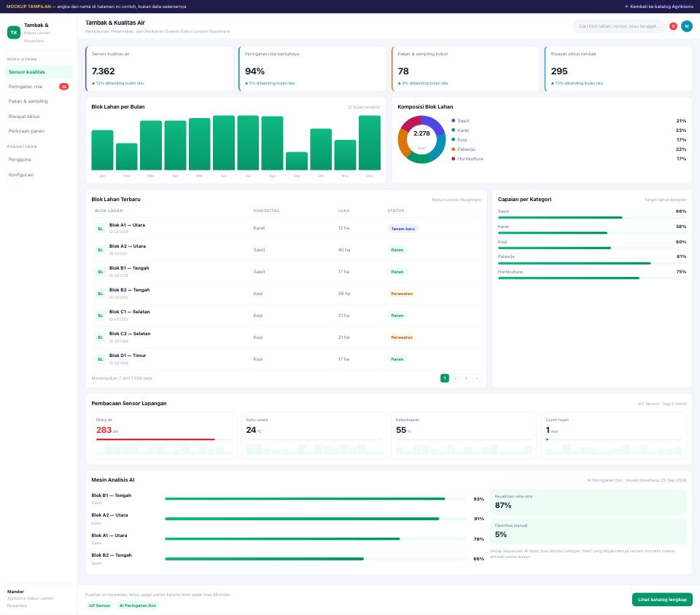Click Blok C2 — Selatan row name
Image resolution: width=700 pixels, height=615 pixels.
tap(130, 334)
